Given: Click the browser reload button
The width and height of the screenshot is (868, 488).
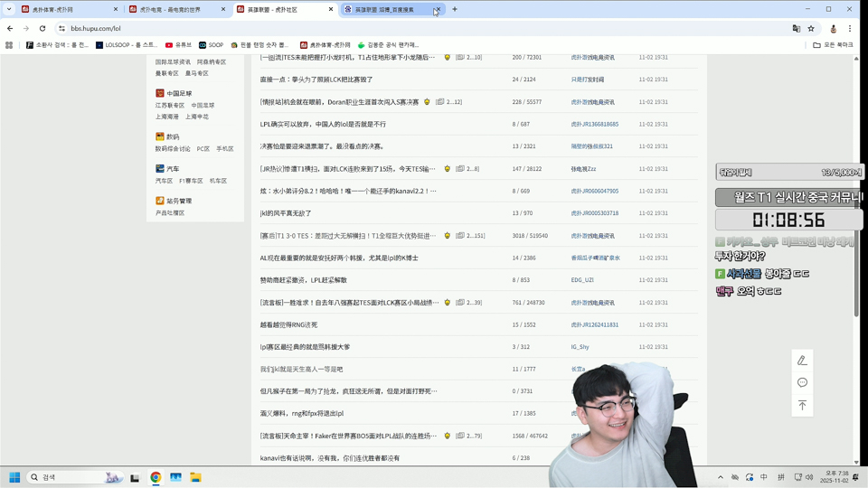Looking at the screenshot, I should coord(42,28).
